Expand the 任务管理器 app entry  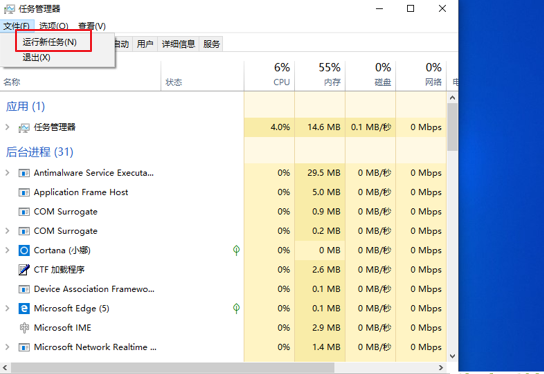[x=7, y=127]
